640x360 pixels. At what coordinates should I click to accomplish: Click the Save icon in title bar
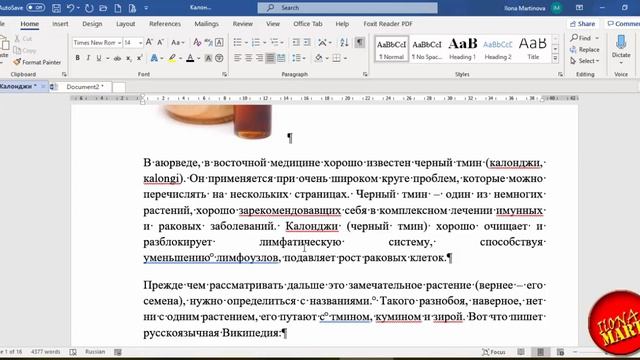[57, 8]
